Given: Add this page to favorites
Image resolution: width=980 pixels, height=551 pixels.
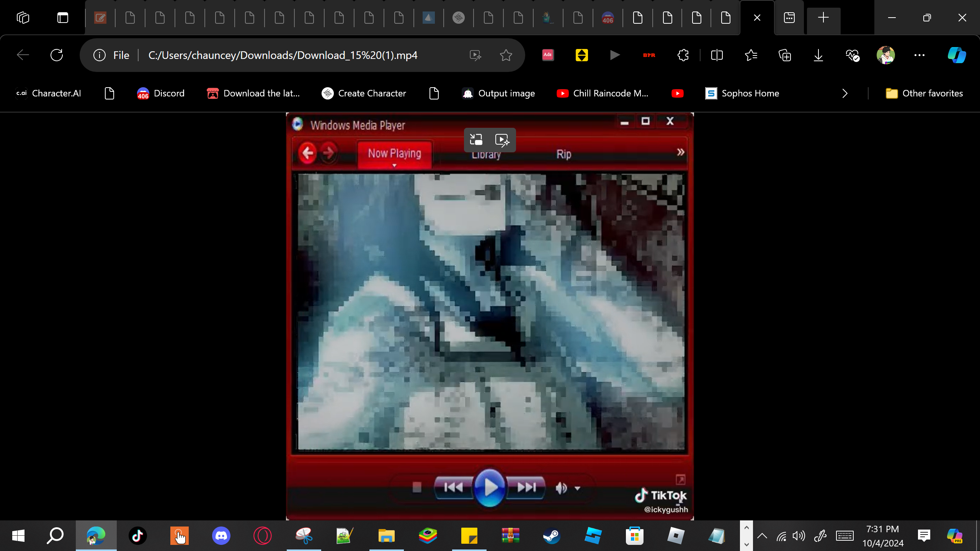Looking at the screenshot, I should coord(506,55).
